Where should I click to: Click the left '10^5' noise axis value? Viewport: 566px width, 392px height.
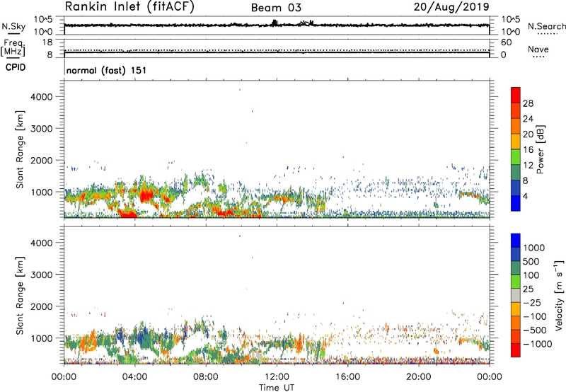click(43, 20)
